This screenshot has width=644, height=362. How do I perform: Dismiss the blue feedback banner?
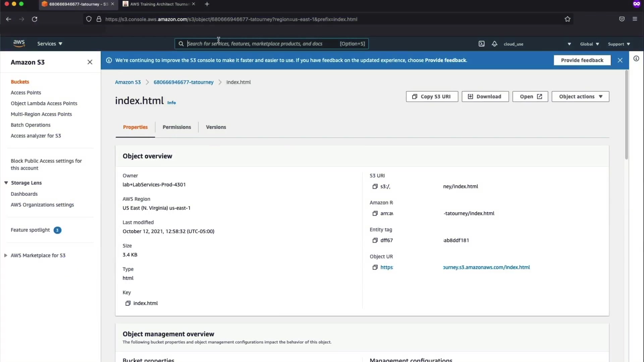620,60
